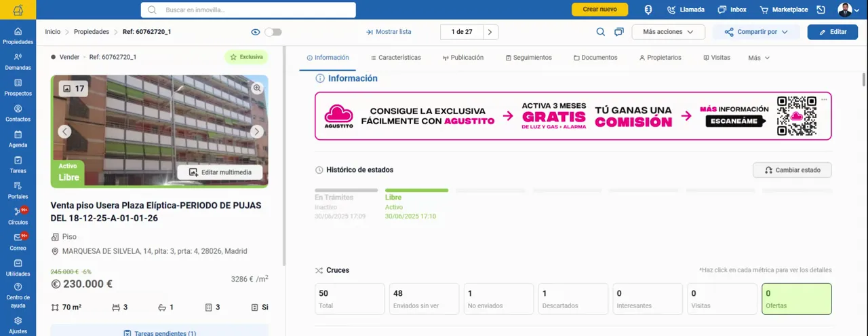Open the Total 50 cruces metric

(350, 299)
